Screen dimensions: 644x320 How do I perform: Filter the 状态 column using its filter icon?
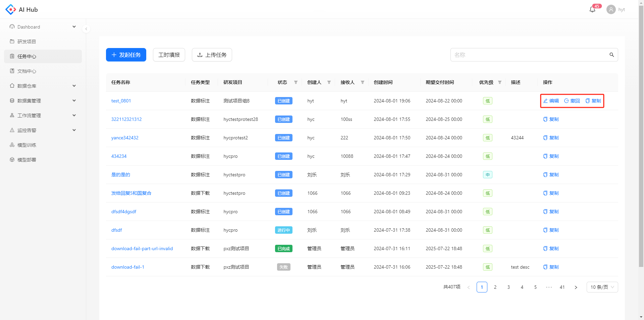[296, 82]
